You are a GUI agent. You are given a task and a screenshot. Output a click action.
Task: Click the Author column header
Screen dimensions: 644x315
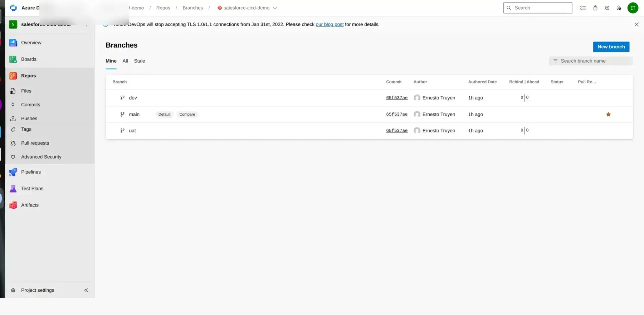tap(420, 82)
